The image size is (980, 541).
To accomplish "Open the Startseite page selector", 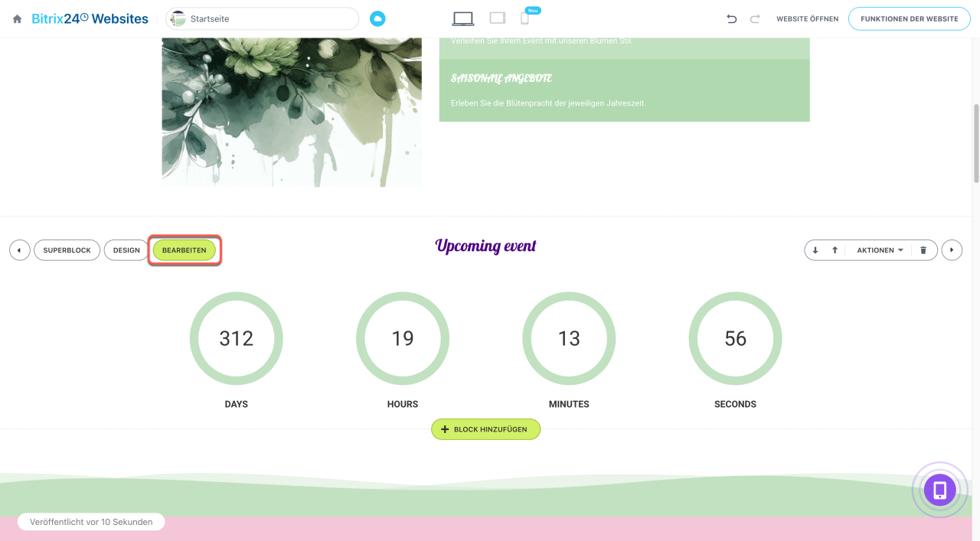I will (263, 18).
